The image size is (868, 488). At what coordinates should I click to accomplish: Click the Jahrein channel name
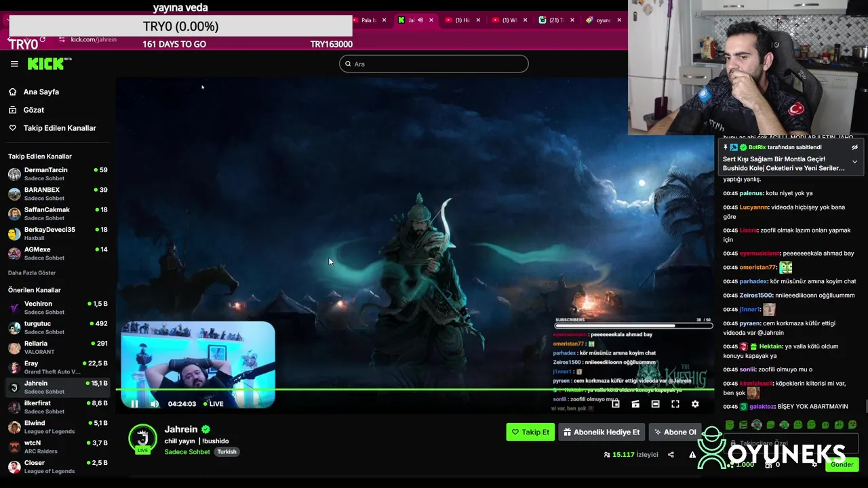(x=181, y=429)
